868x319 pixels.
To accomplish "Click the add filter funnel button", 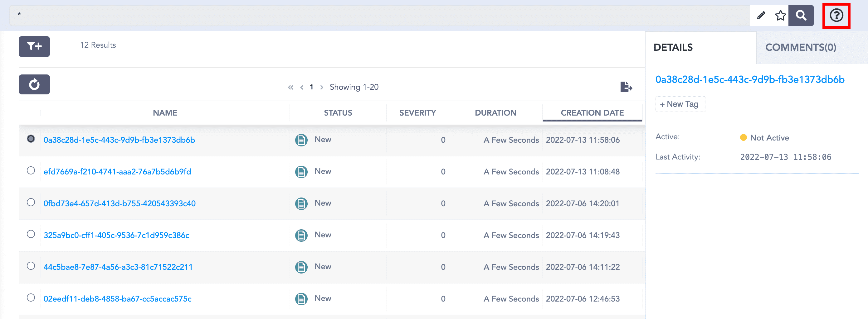I will tap(34, 46).
